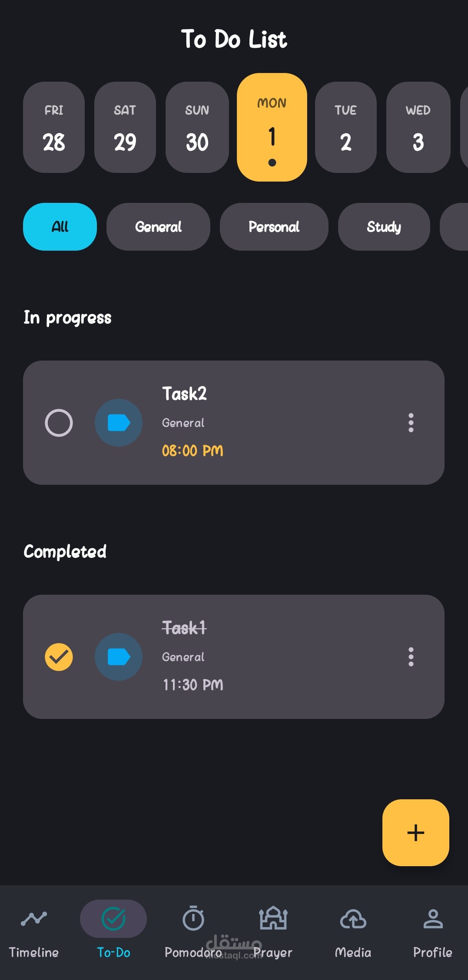This screenshot has width=468, height=980.
Task: Tap the Task1 blue tag icon
Action: click(x=119, y=657)
